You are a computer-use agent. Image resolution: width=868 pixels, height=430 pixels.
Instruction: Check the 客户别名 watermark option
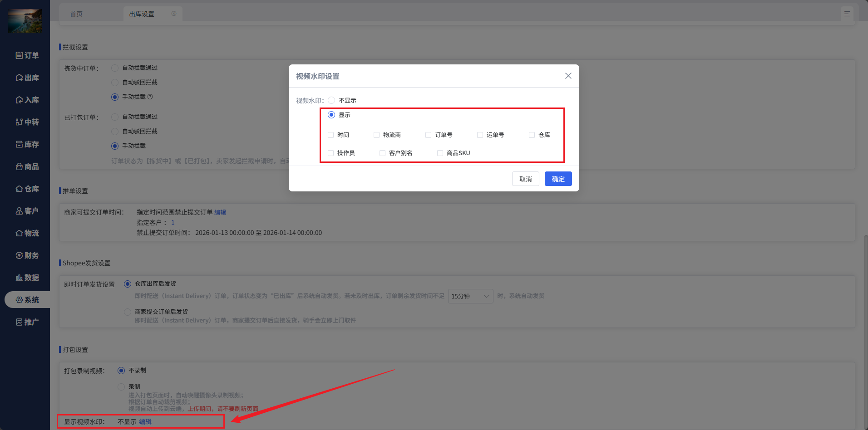click(x=382, y=153)
